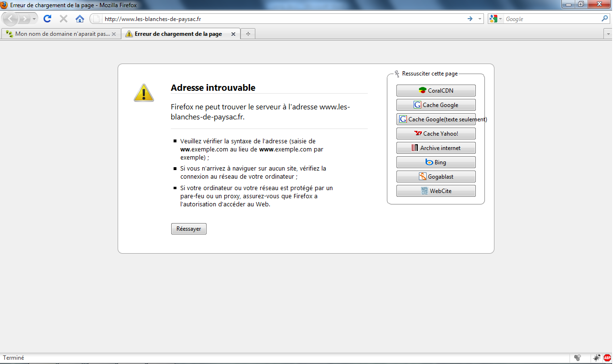Click the grey three-circles status bar icon
The height and width of the screenshot is (364, 614).
pos(578,358)
